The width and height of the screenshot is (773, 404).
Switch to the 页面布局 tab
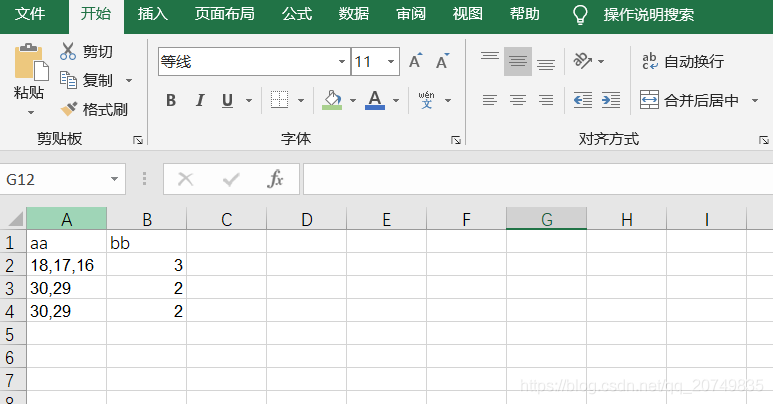(x=224, y=14)
